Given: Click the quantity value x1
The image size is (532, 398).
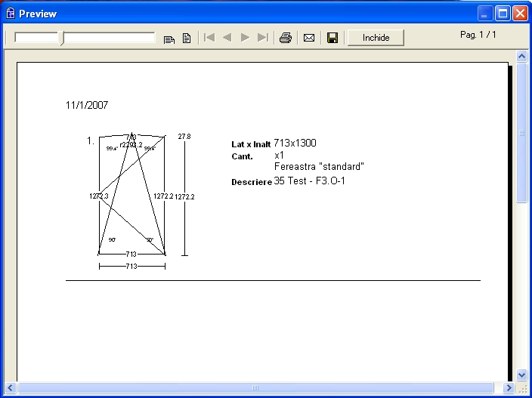Looking at the screenshot, I should (279, 156).
